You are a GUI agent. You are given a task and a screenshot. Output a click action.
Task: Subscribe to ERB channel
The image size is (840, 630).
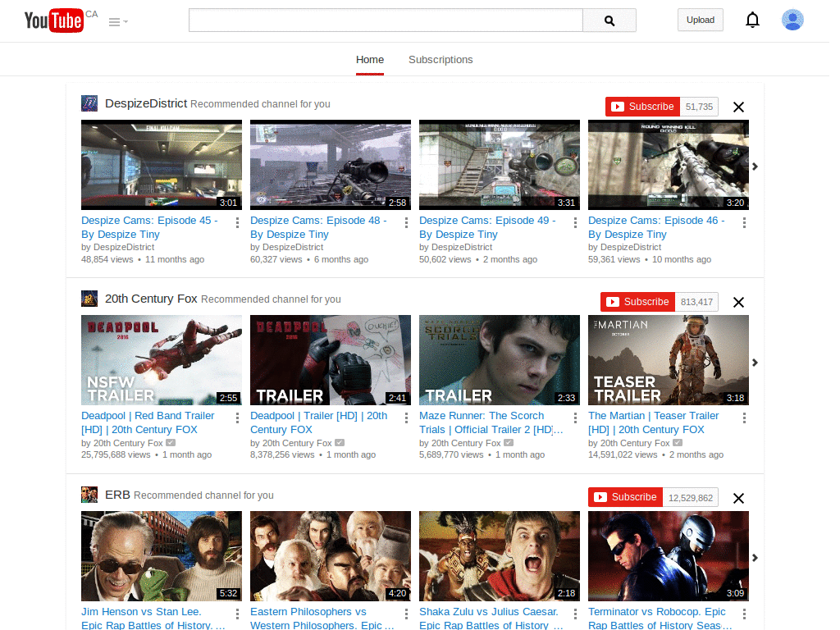click(626, 497)
